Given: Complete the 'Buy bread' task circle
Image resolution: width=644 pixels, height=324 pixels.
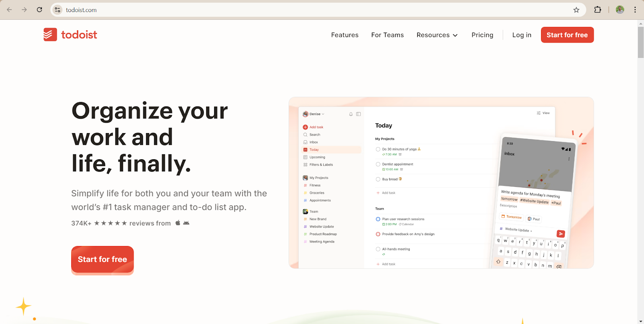Looking at the screenshot, I should 378,179.
